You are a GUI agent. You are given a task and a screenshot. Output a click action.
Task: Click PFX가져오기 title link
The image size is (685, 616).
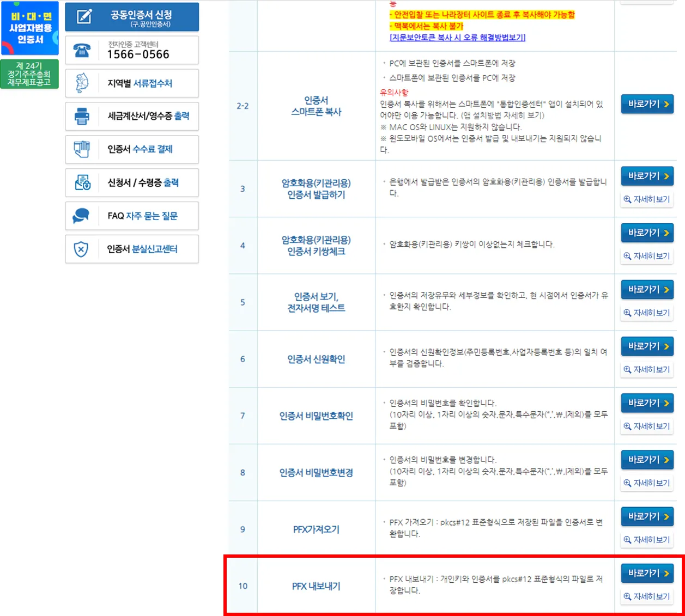click(316, 529)
